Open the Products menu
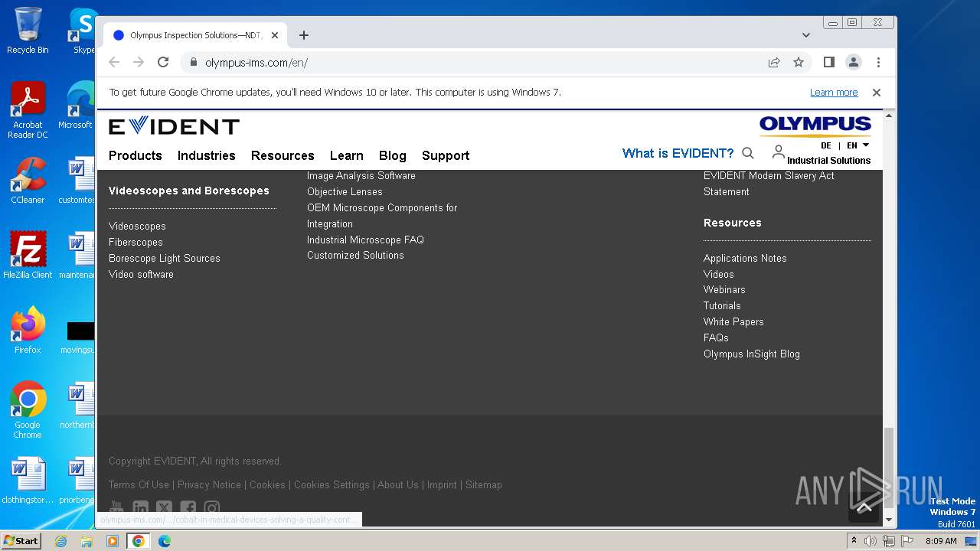980x551 pixels. 136,155
